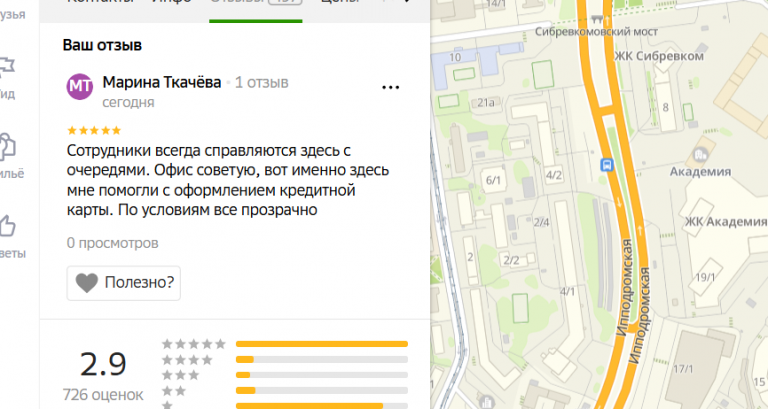Click the '0 просмотров' view counter
This screenshot has width=768, height=409.
pyautogui.click(x=113, y=243)
